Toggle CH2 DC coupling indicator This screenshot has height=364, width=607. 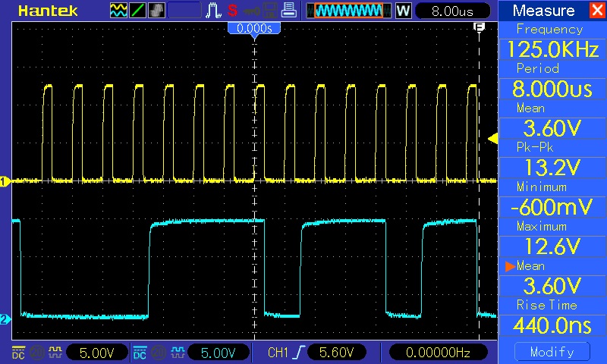point(140,353)
